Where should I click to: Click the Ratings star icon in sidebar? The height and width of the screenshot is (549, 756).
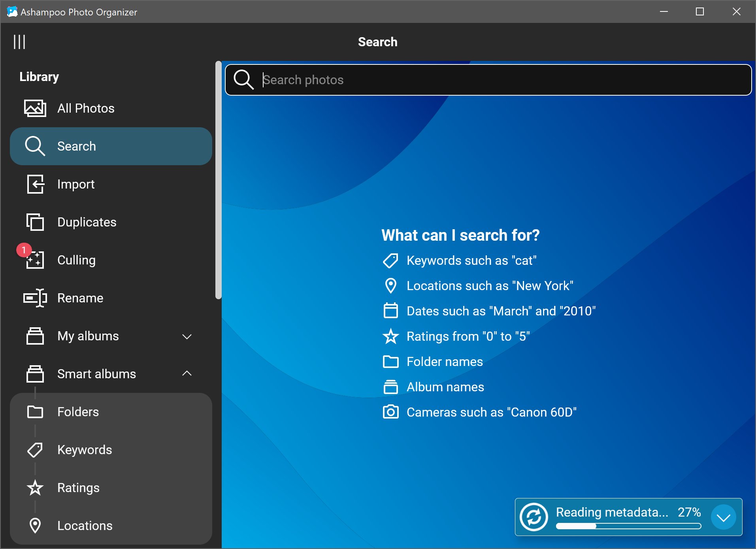[x=35, y=488]
